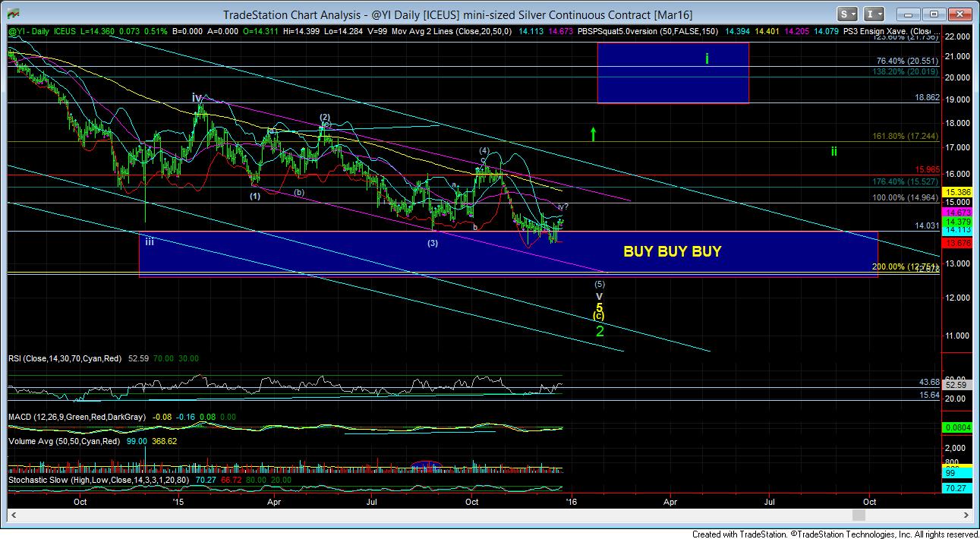This screenshot has height=539, width=980.
Task: Select the BUY BUY BUY text
Action: pos(672,251)
